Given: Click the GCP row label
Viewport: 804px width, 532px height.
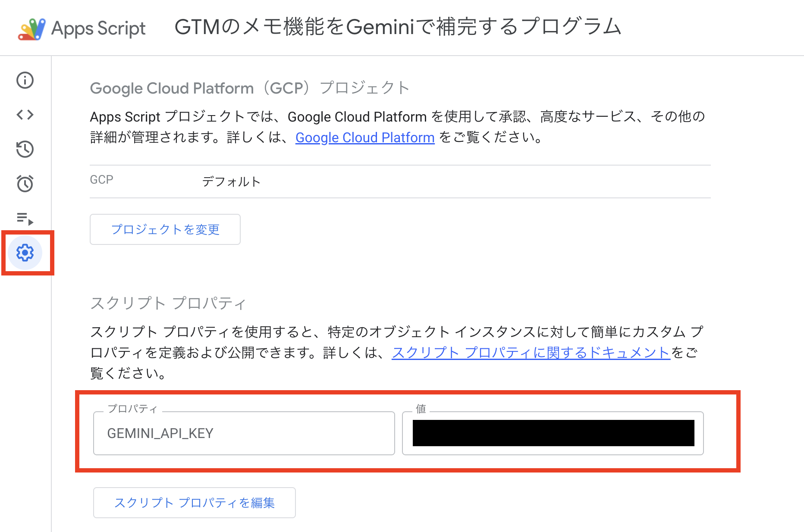Looking at the screenshot, I should point(102,180).
